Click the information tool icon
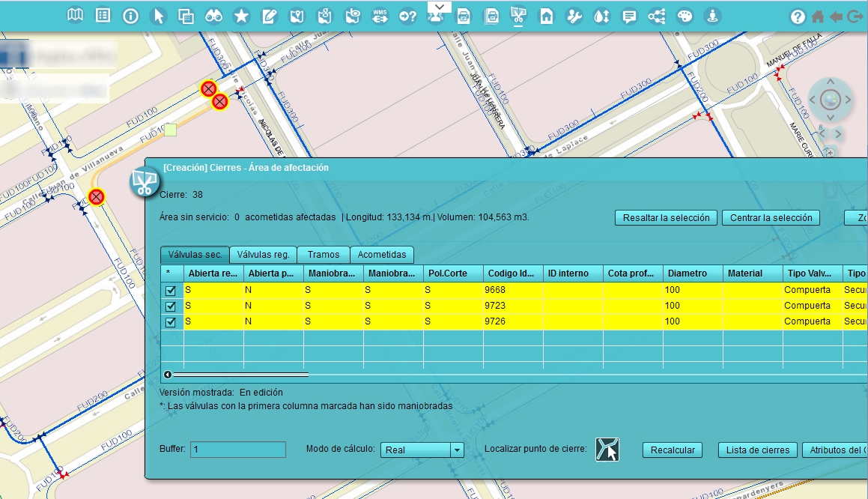868x499 pixels. 130,16
